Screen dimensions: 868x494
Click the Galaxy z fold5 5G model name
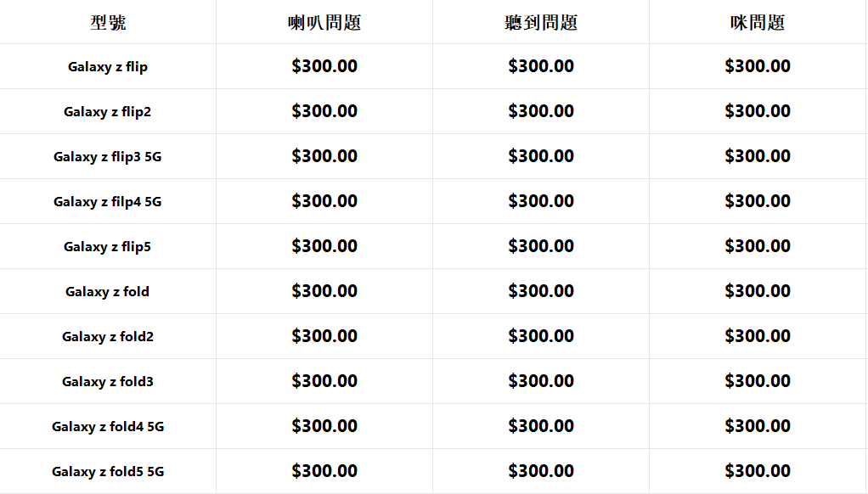click(x=108, y=472)
